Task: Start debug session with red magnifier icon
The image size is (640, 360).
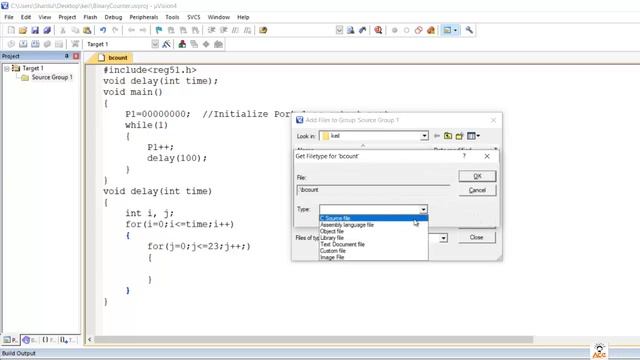Action: (378, 30)
